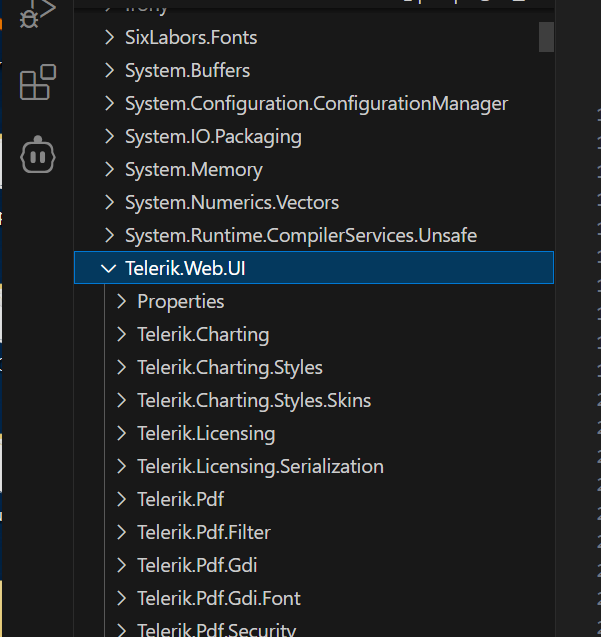
Task: Expand the System.Numerics.Vectors chevron
Action: coord(109,202)
